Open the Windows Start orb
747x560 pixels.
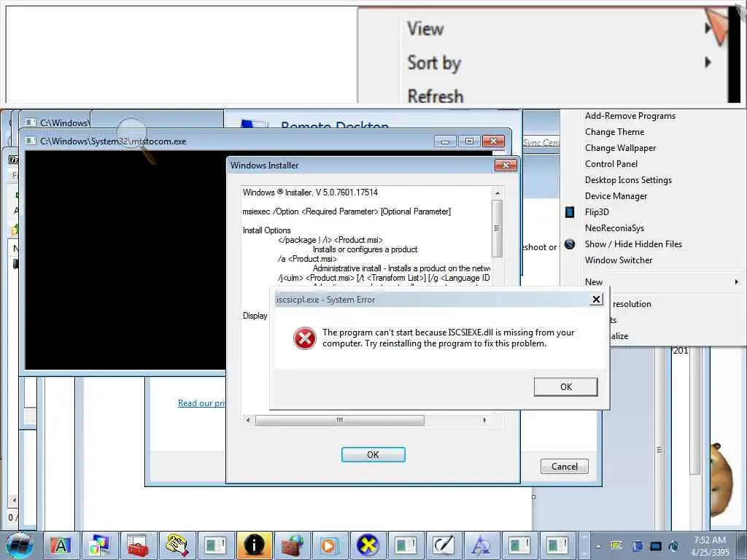20,545
